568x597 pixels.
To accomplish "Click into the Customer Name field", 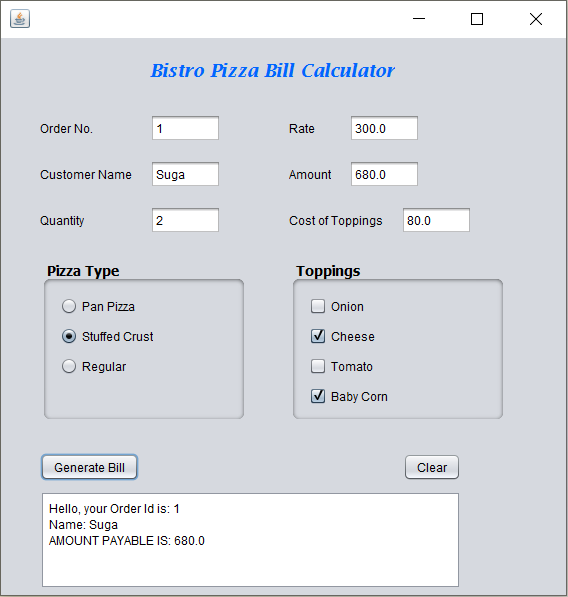I will tap(185, 174).
